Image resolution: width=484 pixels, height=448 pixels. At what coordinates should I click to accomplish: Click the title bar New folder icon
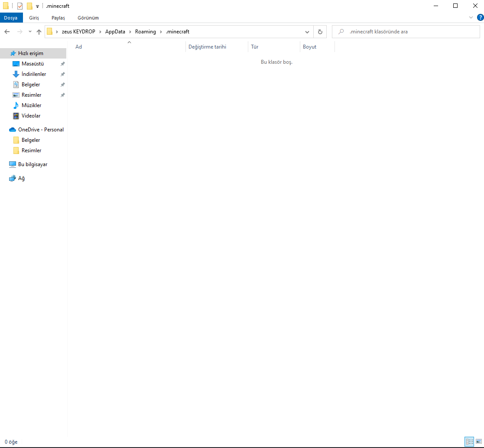[x=29, y=6]
